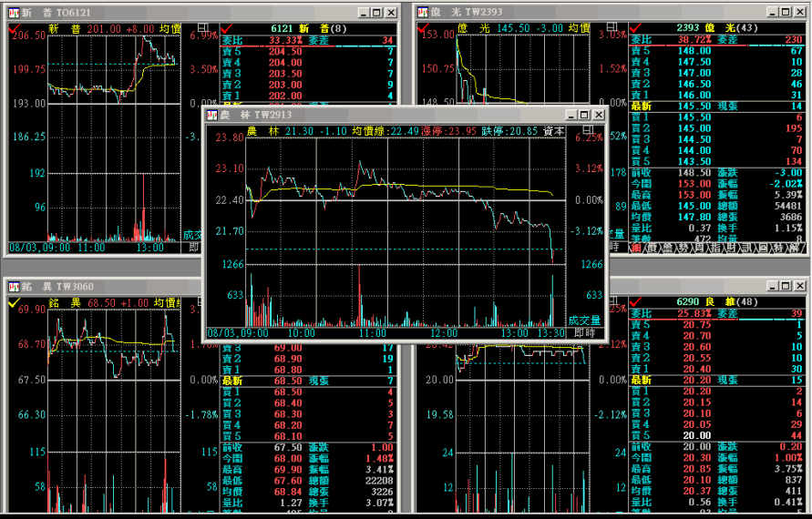The width and height of the screenshot is (812, 519).
Task: Click 賣5 204.50 row in 新普 quotes
Action: pyautogui.click(x=308, y=51)
